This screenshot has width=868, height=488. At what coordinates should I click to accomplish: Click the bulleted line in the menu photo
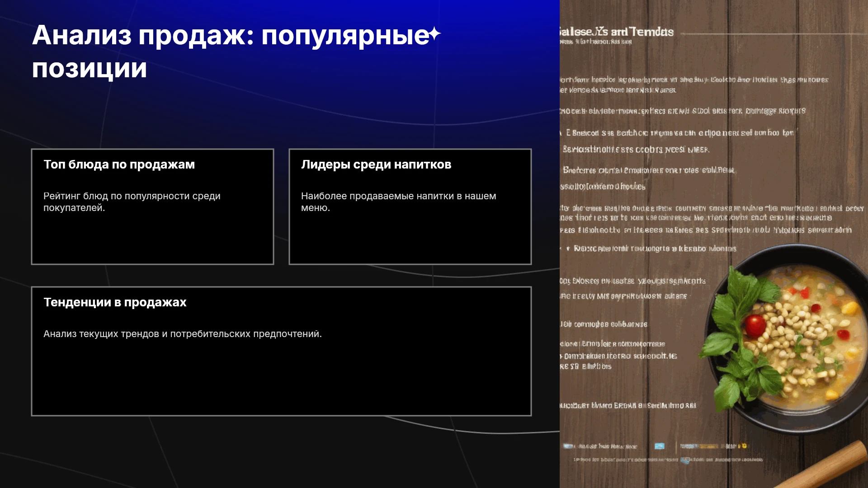[x=651, y=249]
